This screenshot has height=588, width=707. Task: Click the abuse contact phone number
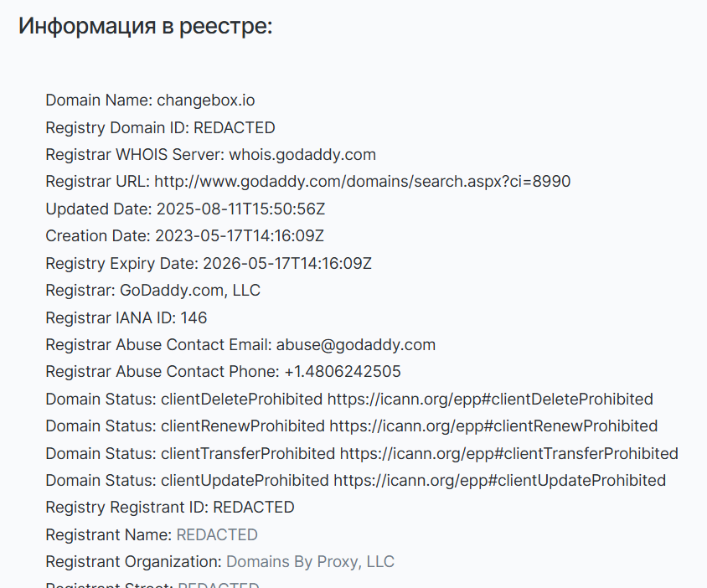click(343, 372)
